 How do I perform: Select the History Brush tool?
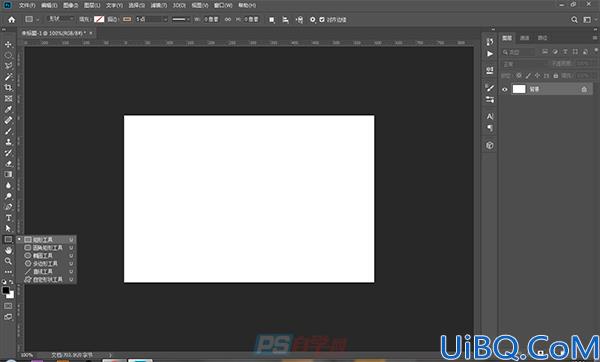pos(8,153)
